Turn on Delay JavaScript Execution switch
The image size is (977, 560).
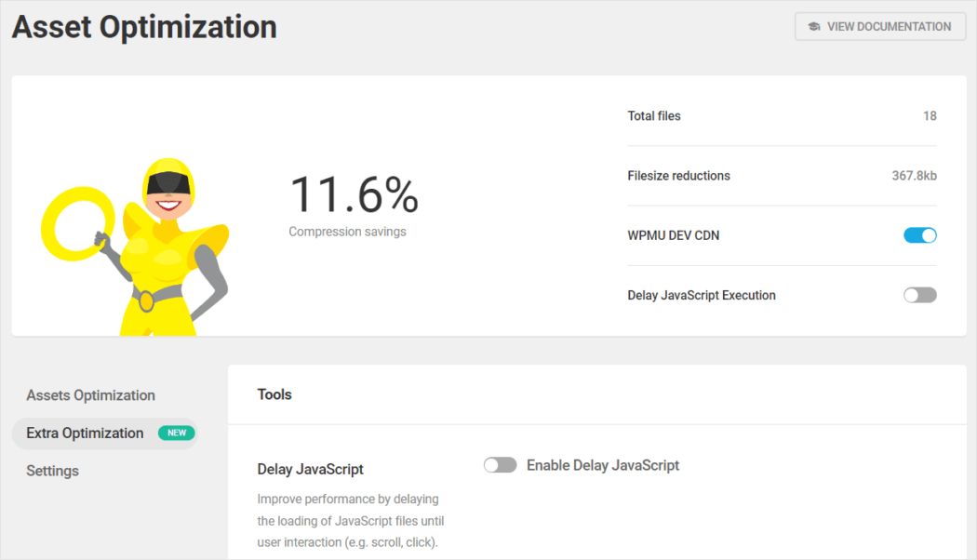(919, 295)
